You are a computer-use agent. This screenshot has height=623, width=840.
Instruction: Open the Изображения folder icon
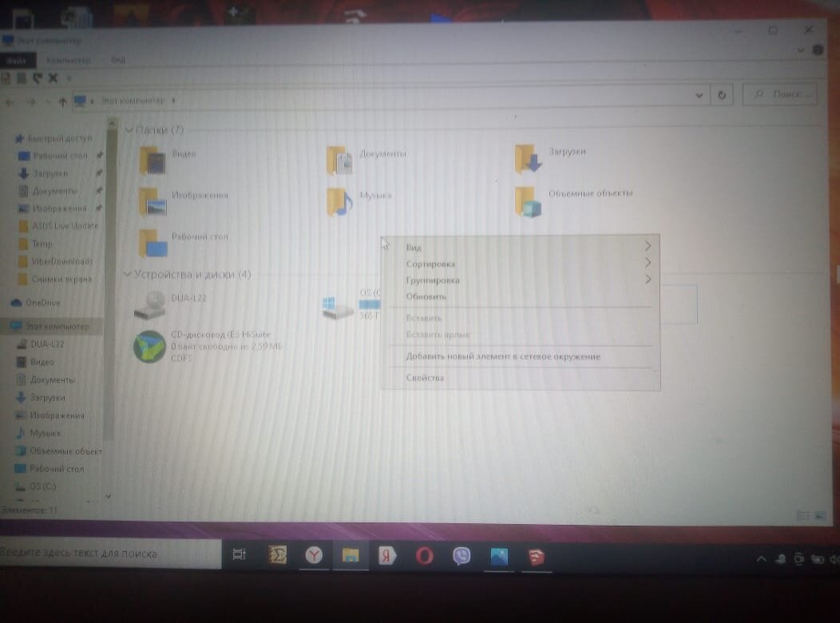pos(153,201)
